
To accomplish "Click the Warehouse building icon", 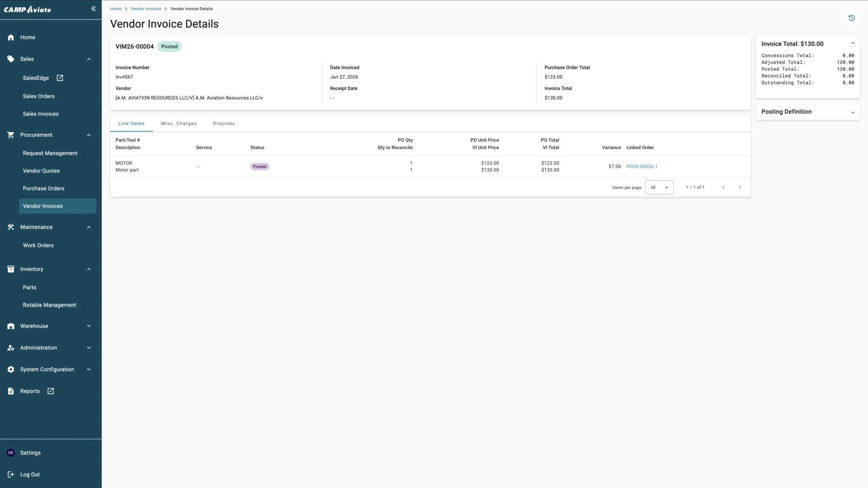I will point(11,326).
